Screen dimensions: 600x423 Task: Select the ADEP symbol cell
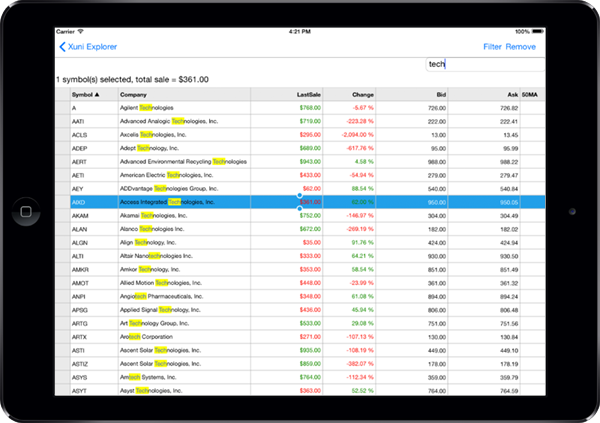(94, 148)
